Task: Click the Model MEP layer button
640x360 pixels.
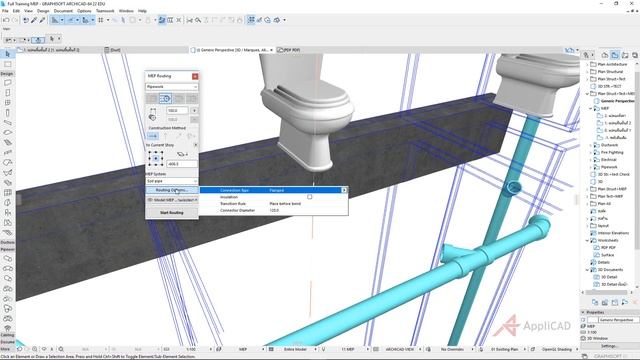Action: (x=172, y=200)
